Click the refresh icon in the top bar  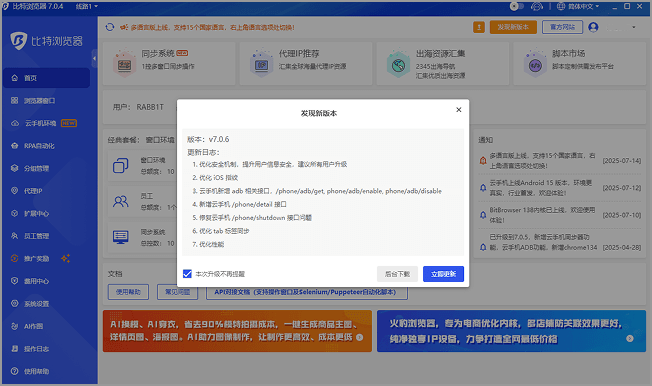point(110,27)
